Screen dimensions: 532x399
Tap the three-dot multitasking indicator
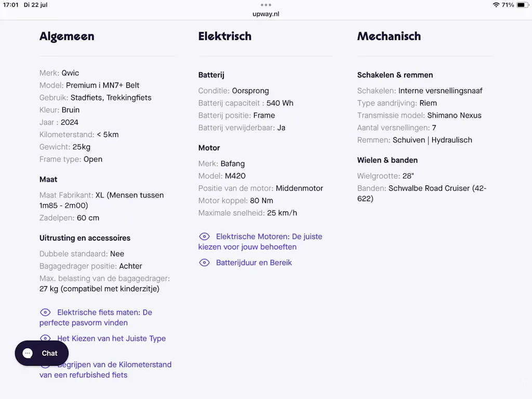click(x=265, y=5)
